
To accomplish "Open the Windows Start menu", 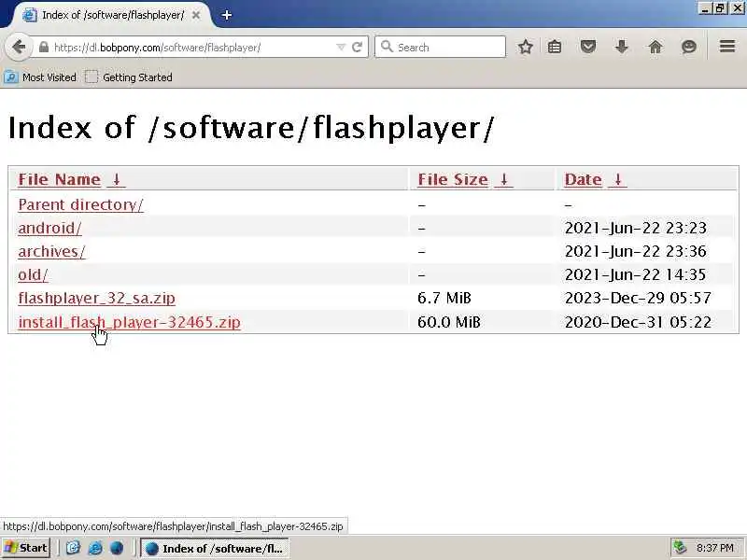I will pyautogui.click(x=26, y=548).
